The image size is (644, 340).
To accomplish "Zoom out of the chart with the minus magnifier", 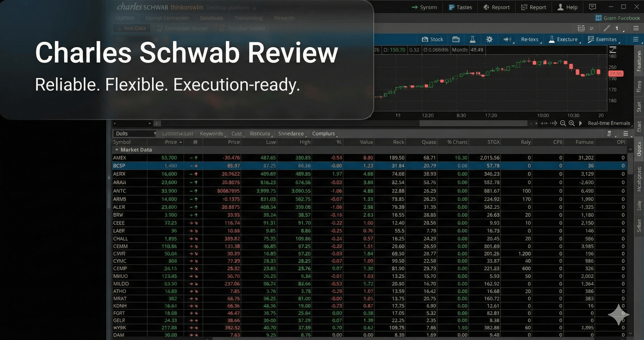I will 563,123.
